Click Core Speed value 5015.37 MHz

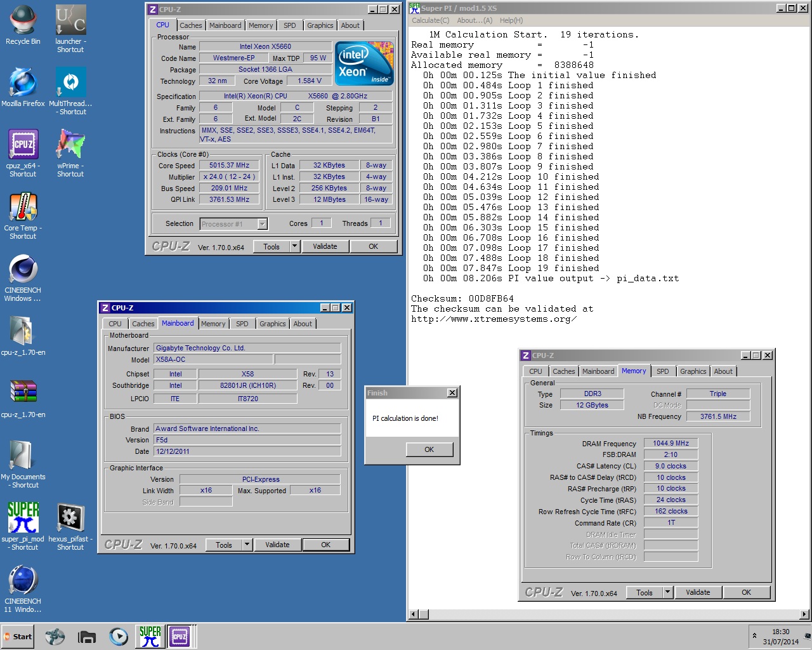tap(230, 165)
